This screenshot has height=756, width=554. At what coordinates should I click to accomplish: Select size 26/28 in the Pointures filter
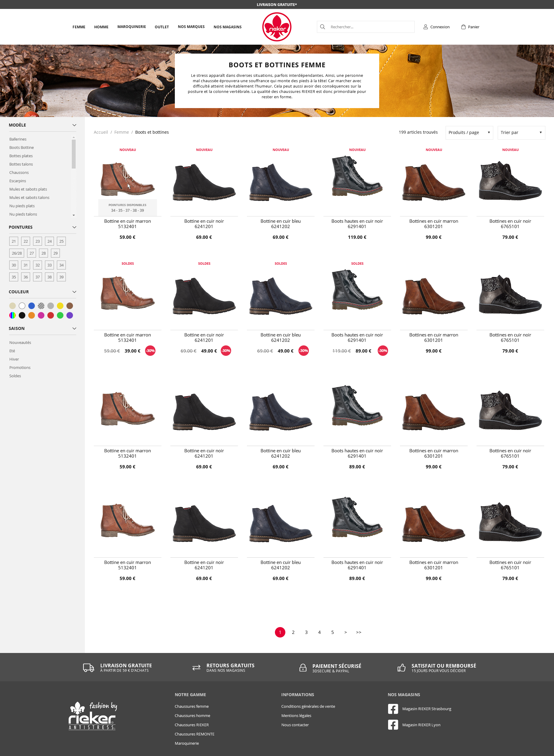(x=17, y=253)
